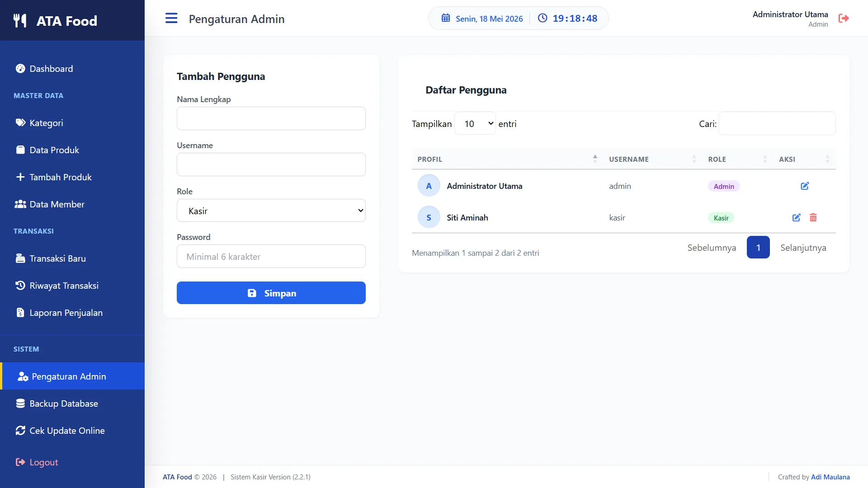Expand the Tampilkan entries count dropdown
This screenshot has height=488, width=868.
[x=475, y=123]
